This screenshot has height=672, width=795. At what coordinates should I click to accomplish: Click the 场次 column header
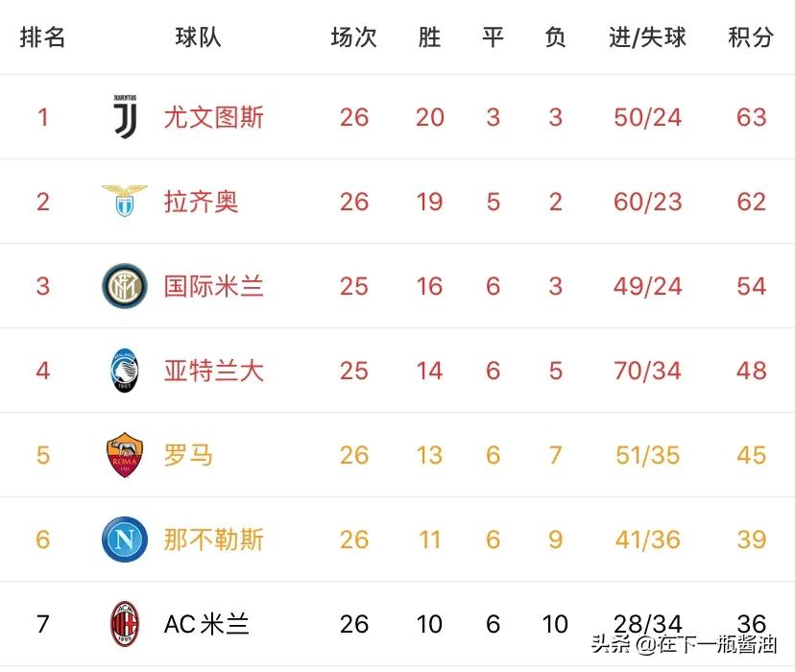(353, 37)
